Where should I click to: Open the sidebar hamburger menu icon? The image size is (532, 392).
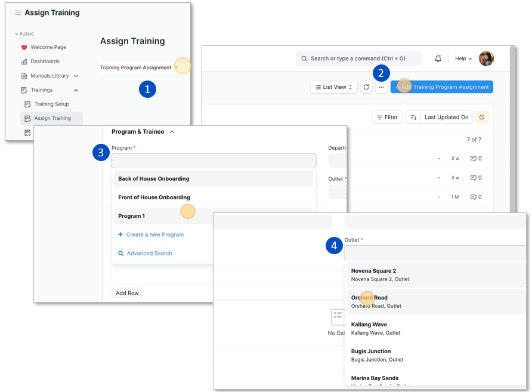(x=18, y=12)
